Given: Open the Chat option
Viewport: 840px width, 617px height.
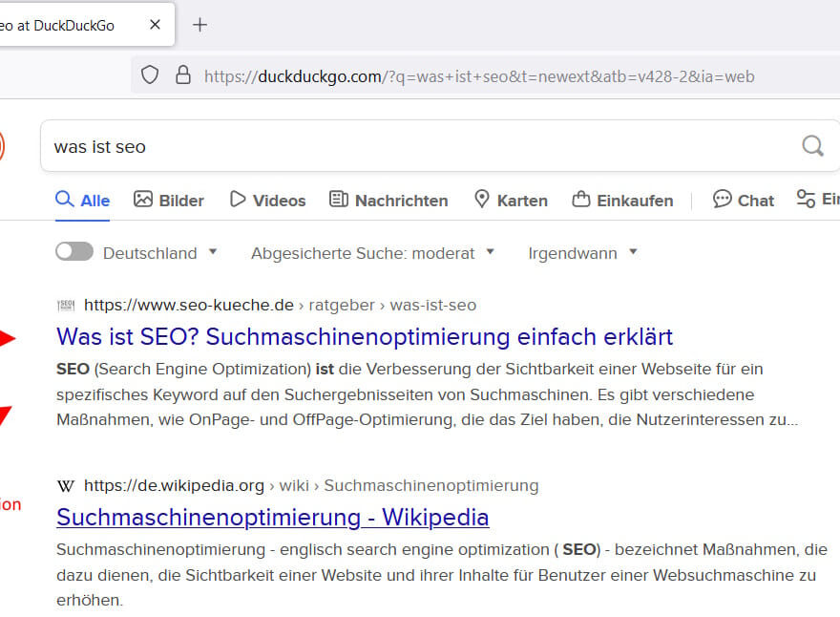Looking at the screenshot, I should (x=744, y=200).
